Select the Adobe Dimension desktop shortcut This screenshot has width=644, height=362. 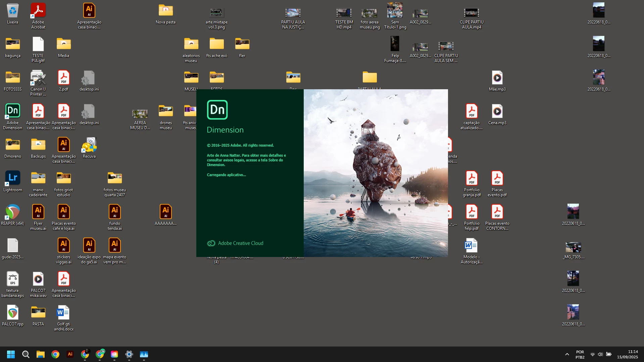13,117
